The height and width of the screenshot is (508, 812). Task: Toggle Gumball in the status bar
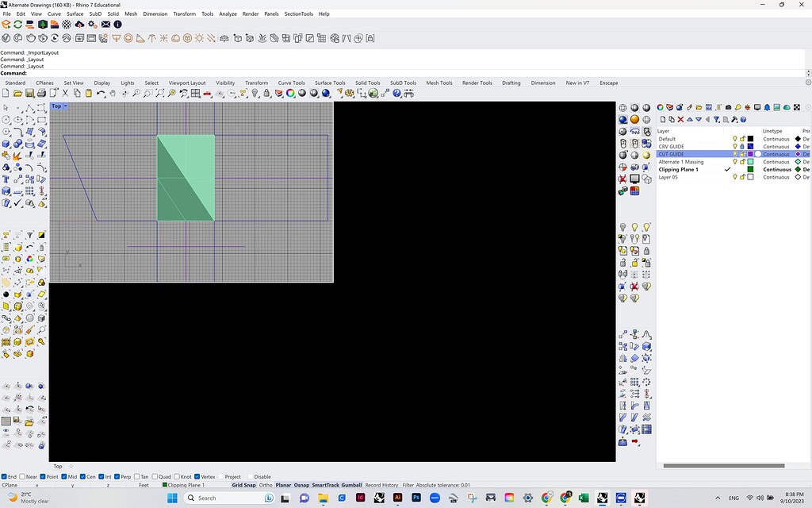point(351,484)
